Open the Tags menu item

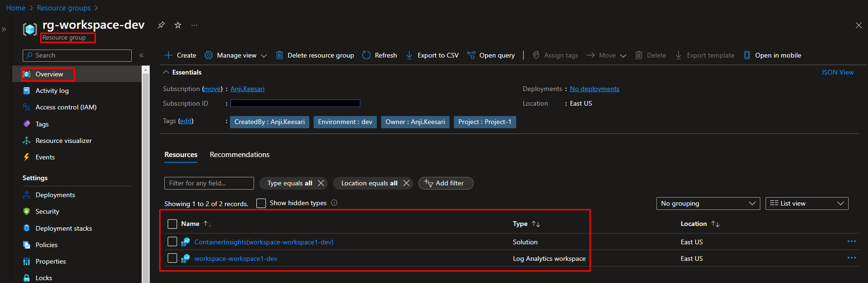click(x=42, y=124)
